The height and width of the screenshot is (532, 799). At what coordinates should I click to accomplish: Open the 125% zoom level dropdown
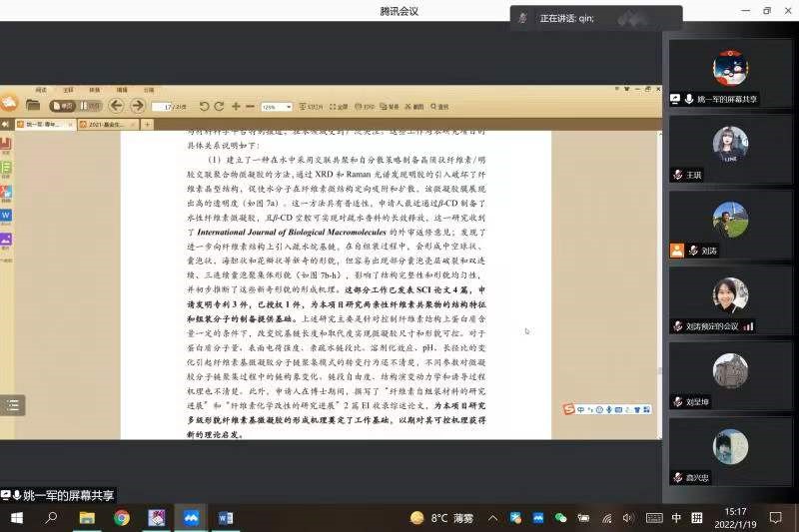[x=276, y=106]
